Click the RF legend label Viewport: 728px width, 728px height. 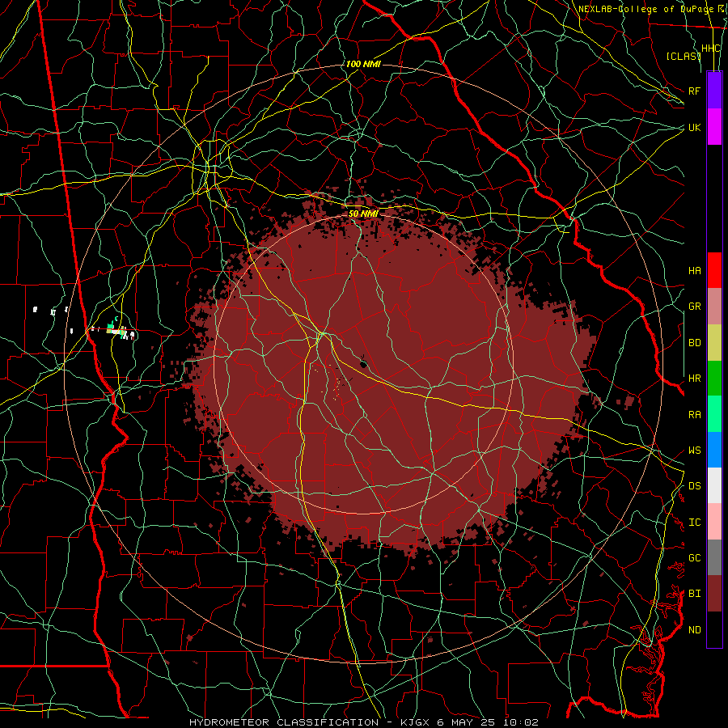pos(694,91)
